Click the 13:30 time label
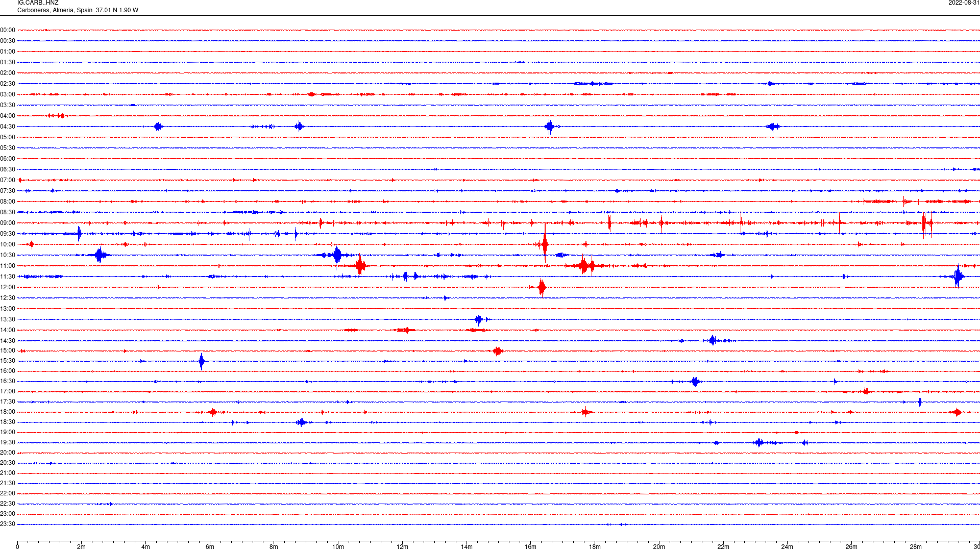Viewport: 980px width, 551px height. [x=8, y=319]
